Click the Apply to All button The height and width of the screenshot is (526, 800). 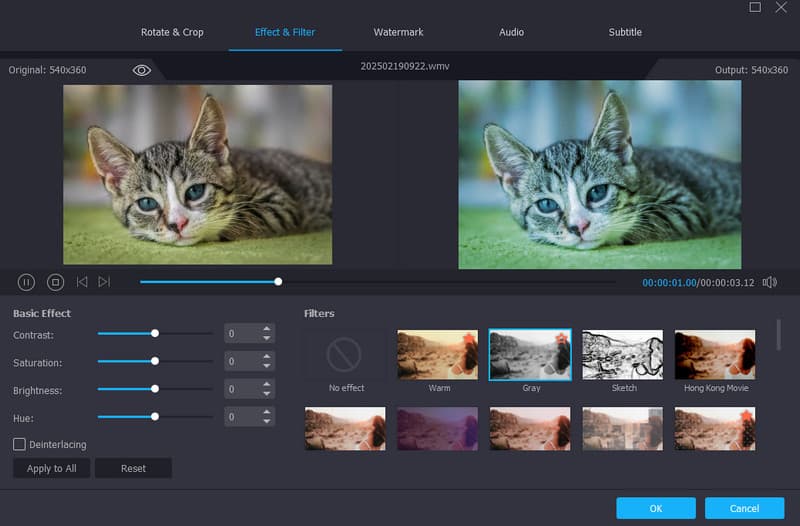52,468
